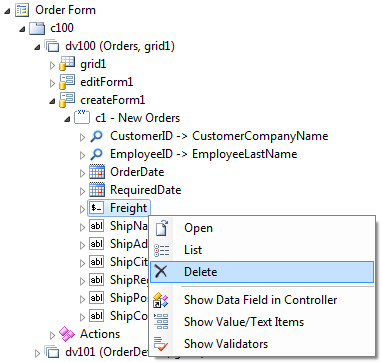Click the ShipAd text field icon
Viewport: 382px width, 362px height.
tap(97, 244)
